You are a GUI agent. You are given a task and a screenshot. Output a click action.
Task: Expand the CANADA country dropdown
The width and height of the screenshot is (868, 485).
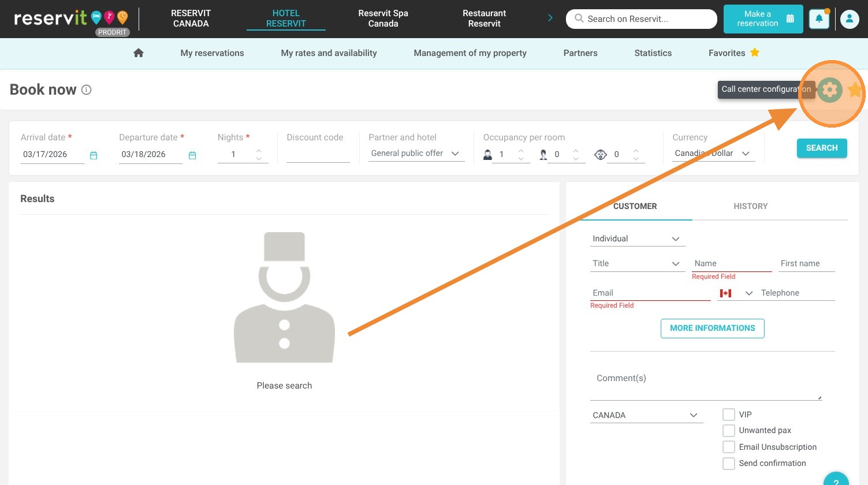647,415
